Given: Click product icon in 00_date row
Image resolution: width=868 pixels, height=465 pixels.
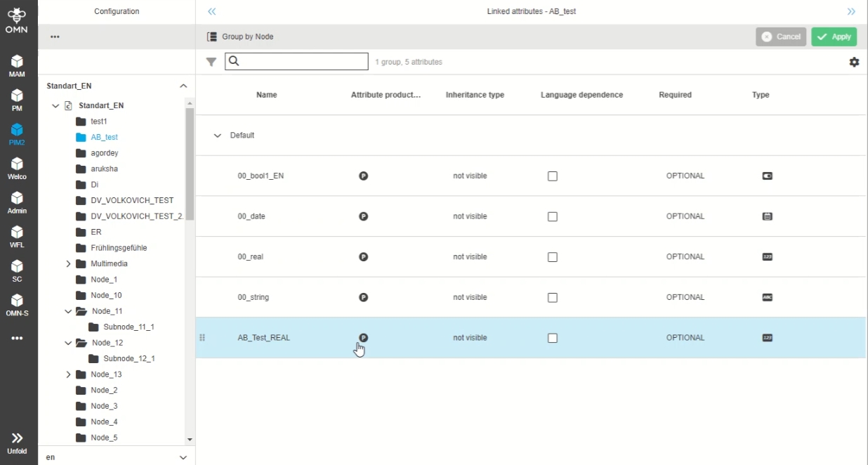Looking at the screenshot, I should pyautogui.click(x=363, y=216).
